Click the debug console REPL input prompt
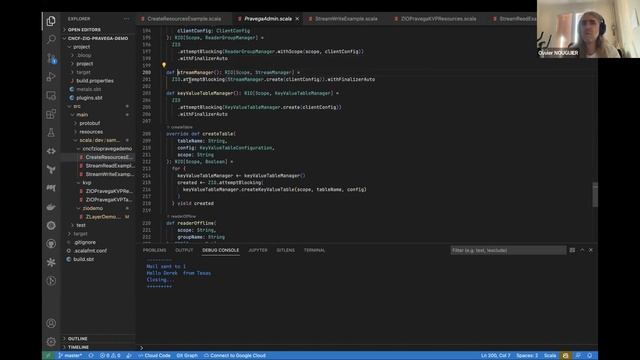 click(x=367, y=348)
